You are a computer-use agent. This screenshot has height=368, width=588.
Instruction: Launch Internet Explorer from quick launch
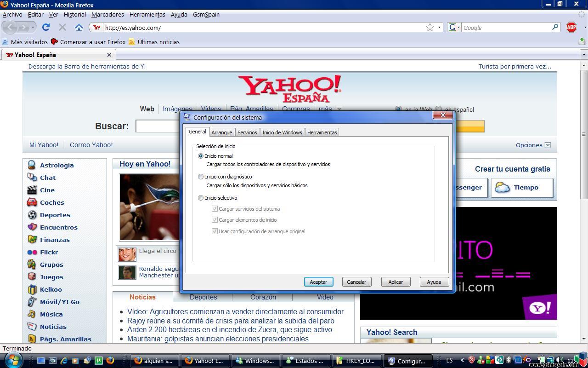coord(64,361)
